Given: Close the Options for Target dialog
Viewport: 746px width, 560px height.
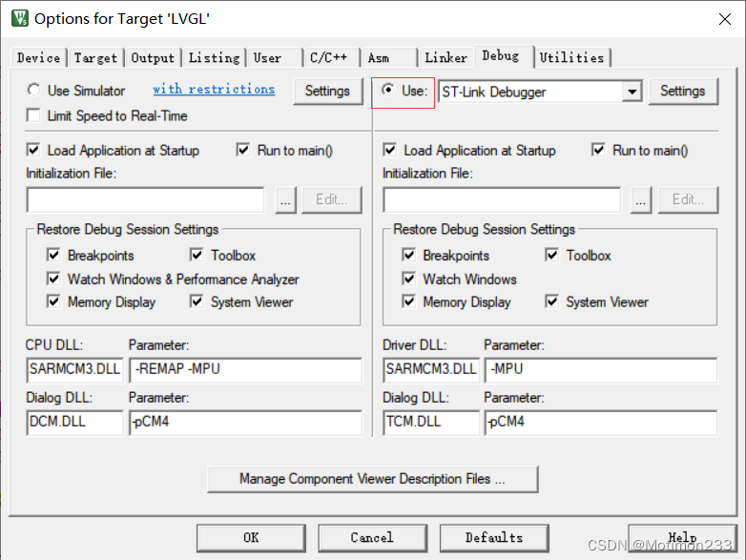Looking at the screenshot, I should (725, 19).
